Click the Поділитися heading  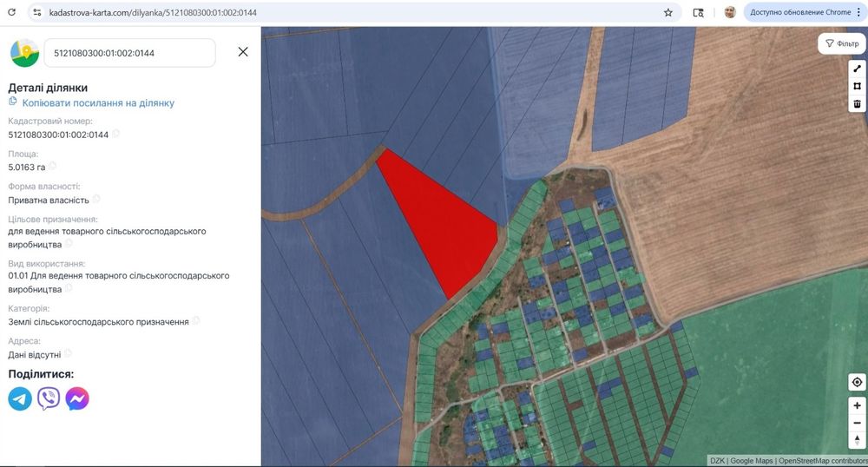pos(41,374)
